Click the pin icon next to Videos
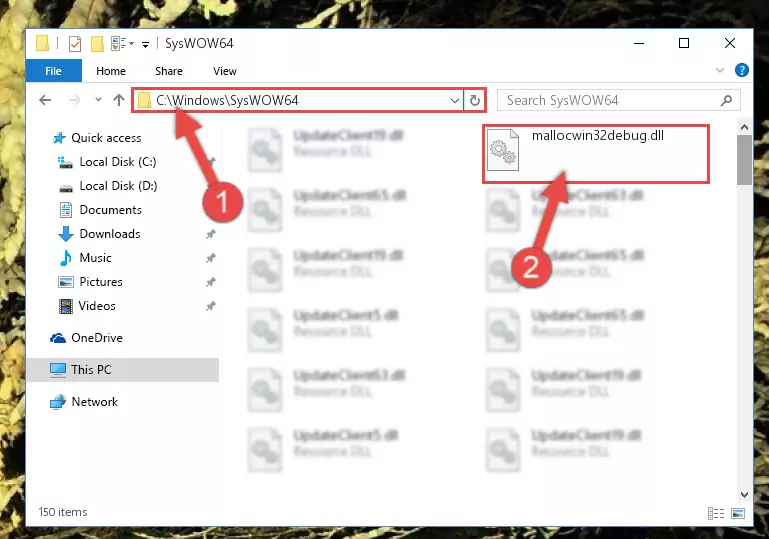Image resolution: width=769 pixels, height=539 pixels. pyautogui.click(x=210, y=306)
